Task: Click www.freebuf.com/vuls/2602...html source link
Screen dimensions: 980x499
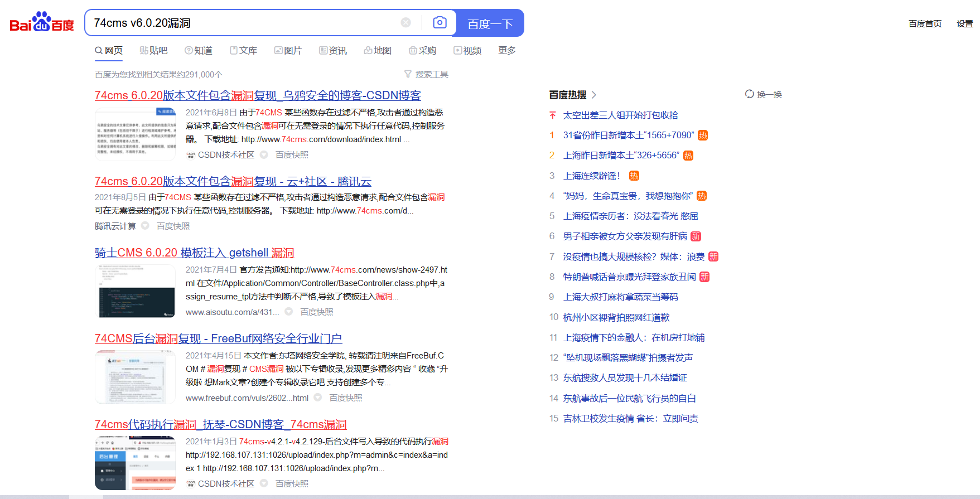Action: [247, 398]
